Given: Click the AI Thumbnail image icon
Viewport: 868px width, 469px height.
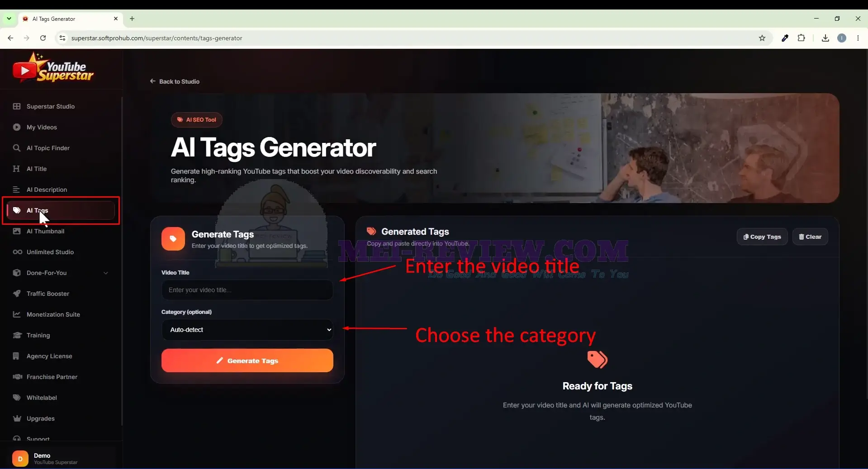Looking at the screenshot, I should [x=17, y=231].
